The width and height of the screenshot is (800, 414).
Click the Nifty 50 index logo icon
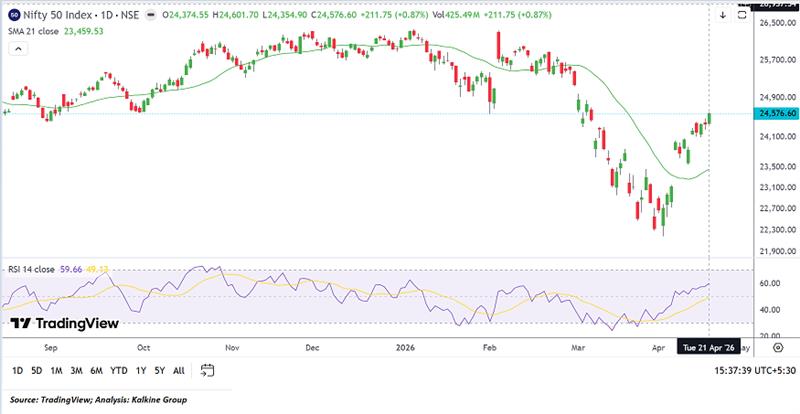coord(15,15)
